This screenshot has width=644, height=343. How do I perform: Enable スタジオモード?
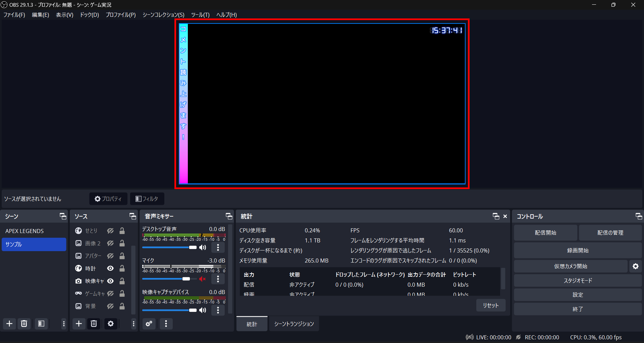click(578, 281)
